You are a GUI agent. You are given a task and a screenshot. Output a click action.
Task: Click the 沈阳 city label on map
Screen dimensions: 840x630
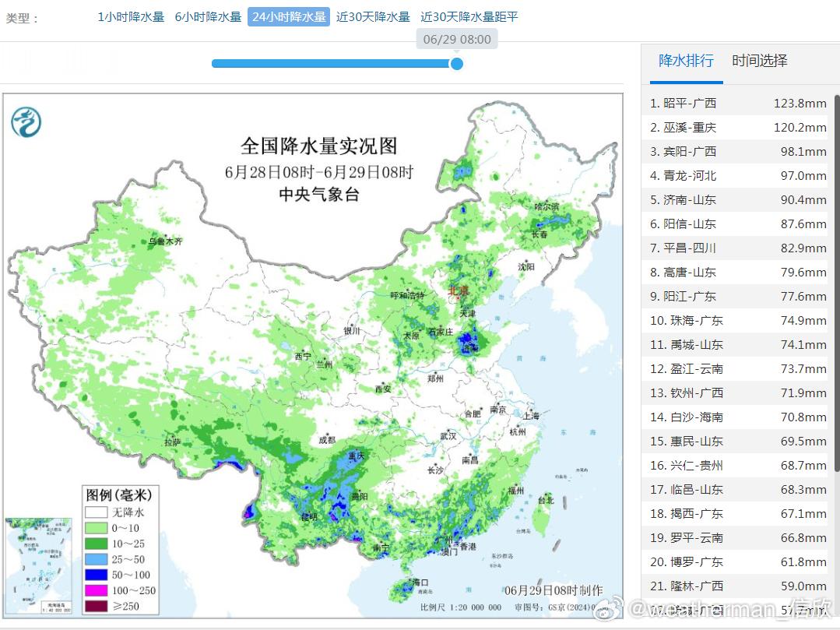[x=526, y=266]
